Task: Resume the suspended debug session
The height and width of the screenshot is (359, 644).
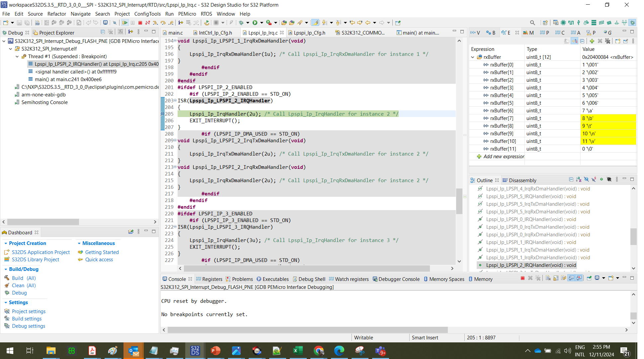Action: click(x=125, y=23)
